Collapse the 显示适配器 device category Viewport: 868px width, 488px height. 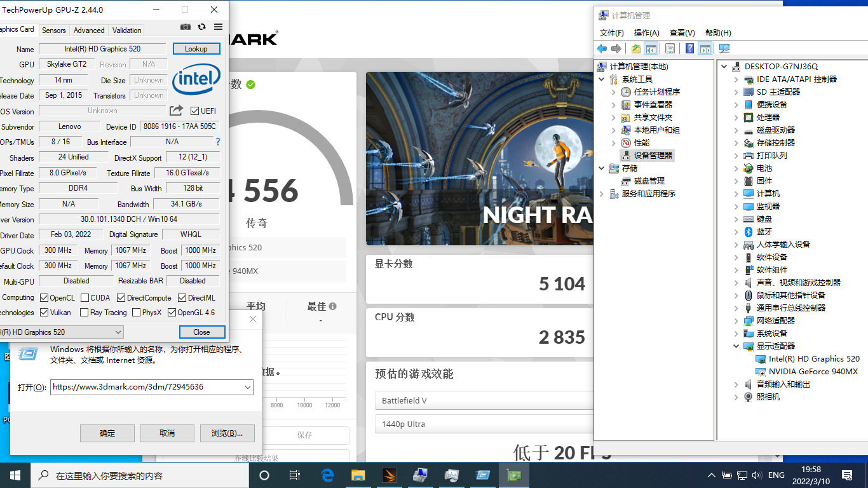(x=736, y=346)
